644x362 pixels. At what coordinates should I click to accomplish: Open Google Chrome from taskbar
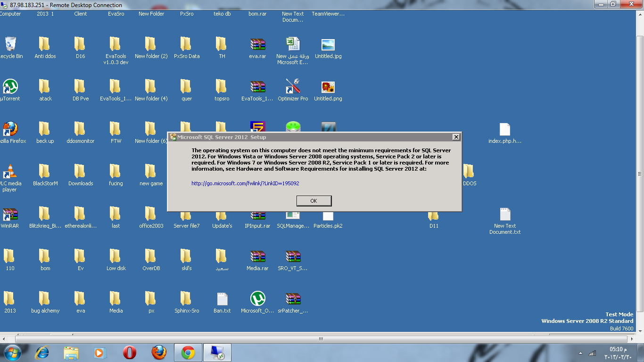188,353
